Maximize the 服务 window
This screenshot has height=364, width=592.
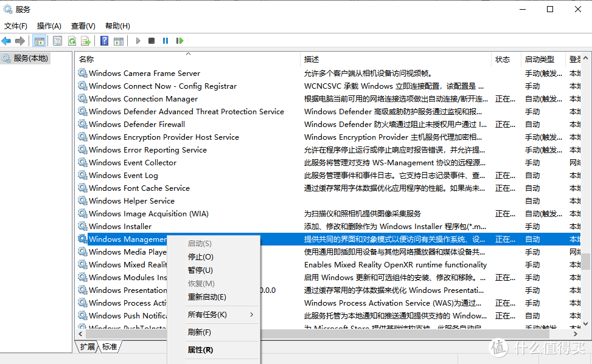pos(550,9)
